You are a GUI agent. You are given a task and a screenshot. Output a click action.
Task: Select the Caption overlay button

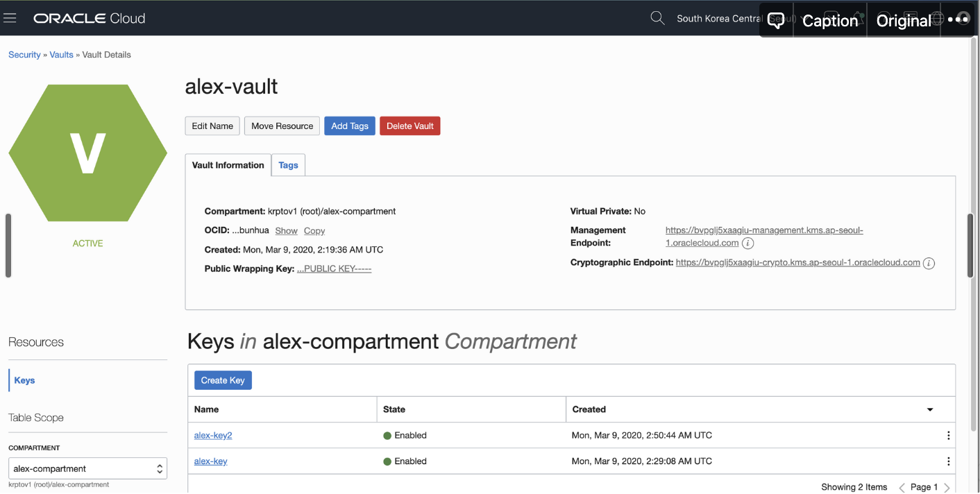(830, 21)
